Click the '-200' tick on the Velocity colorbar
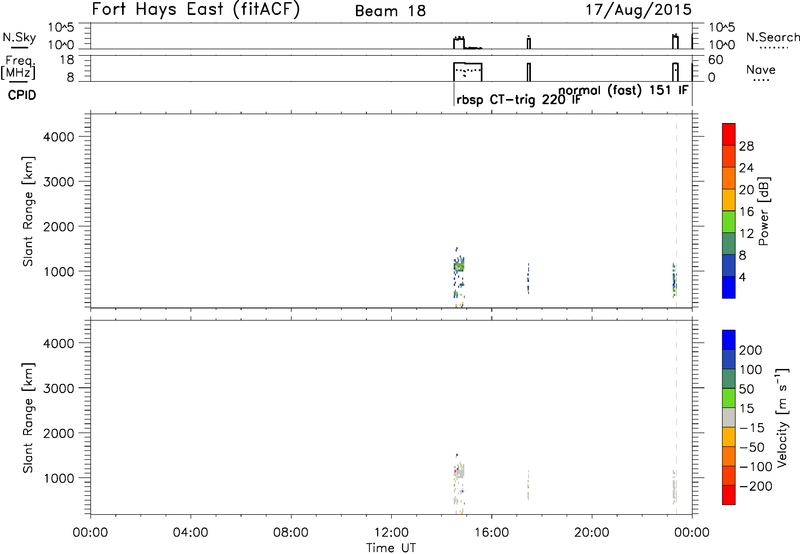 pos(756,486)
